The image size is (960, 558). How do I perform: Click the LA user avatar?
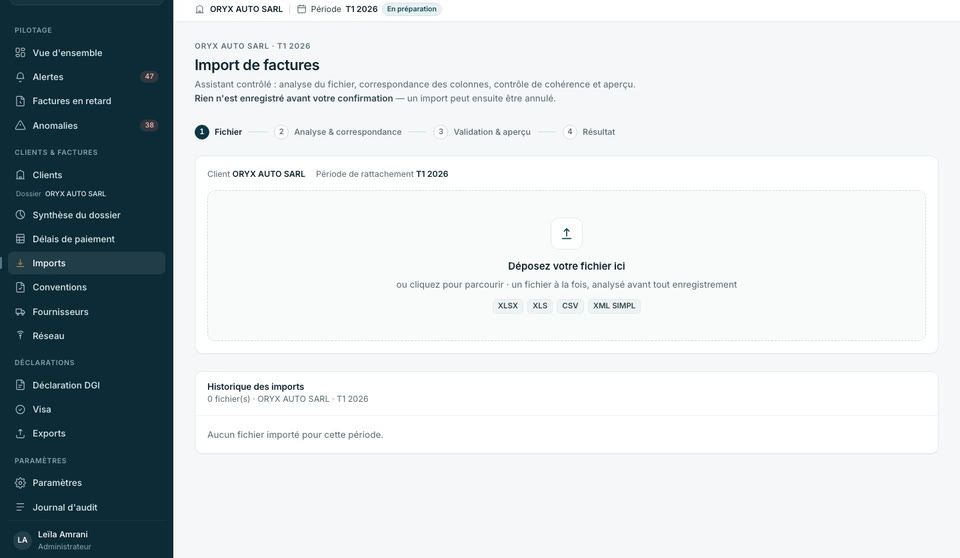point(23,540)
